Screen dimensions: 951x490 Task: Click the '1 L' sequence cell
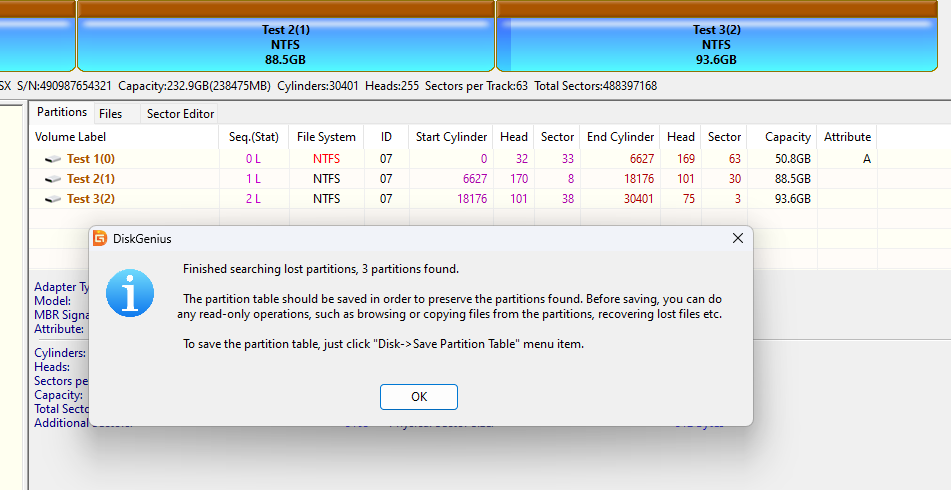tap(254, 179)
